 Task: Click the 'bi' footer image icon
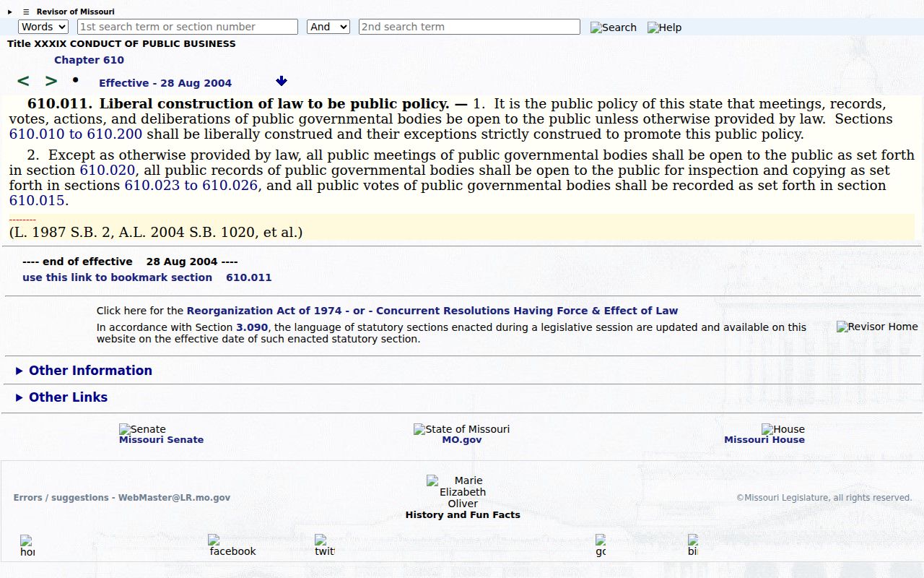click(693, 545)
